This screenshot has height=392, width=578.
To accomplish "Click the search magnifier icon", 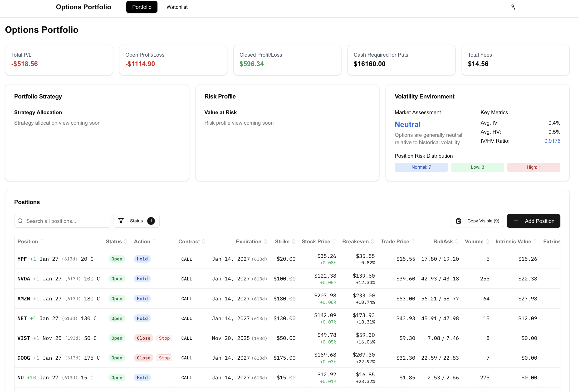I will pos(20,221).
